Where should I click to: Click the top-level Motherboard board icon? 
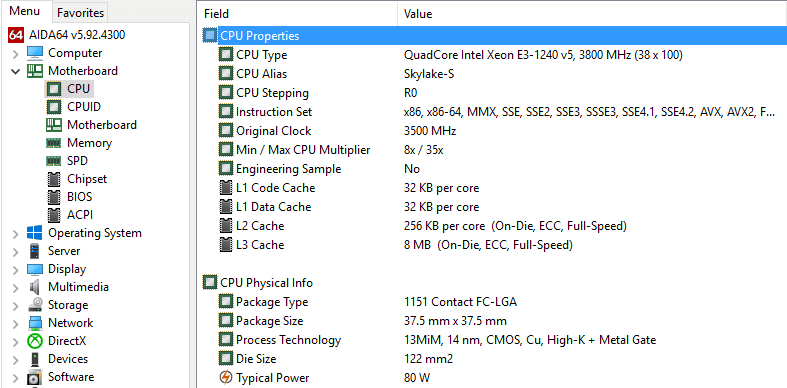[x=35, y=71]
